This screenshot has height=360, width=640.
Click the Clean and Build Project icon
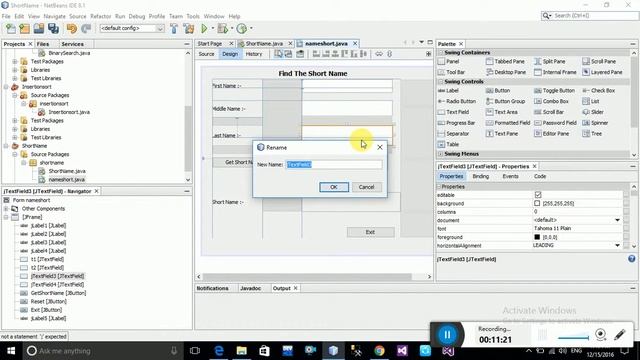189,29
